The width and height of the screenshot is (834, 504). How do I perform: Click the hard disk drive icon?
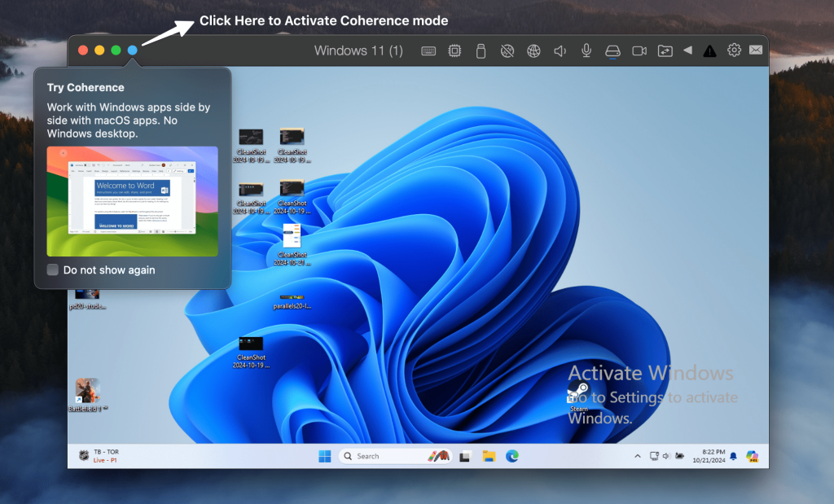point(612,51)
